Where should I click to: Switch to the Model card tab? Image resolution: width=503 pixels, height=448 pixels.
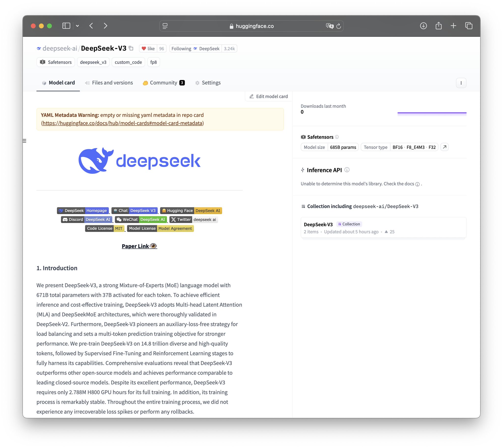58,83
